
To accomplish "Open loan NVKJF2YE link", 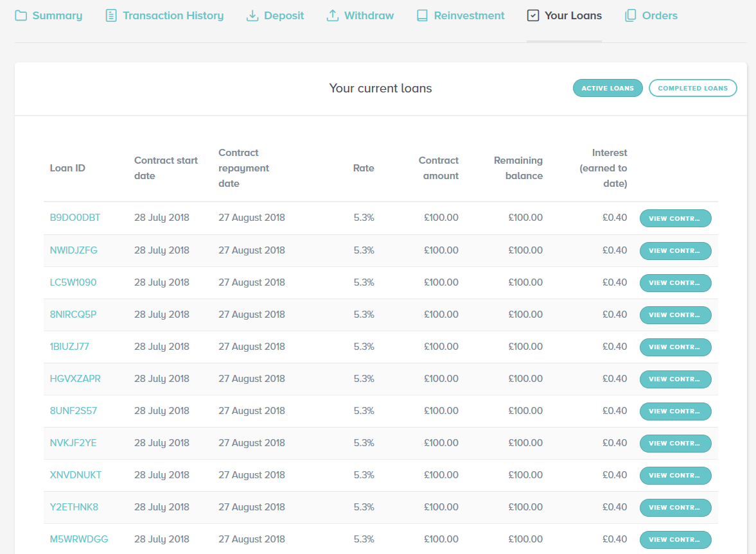I will coord(73,443).
